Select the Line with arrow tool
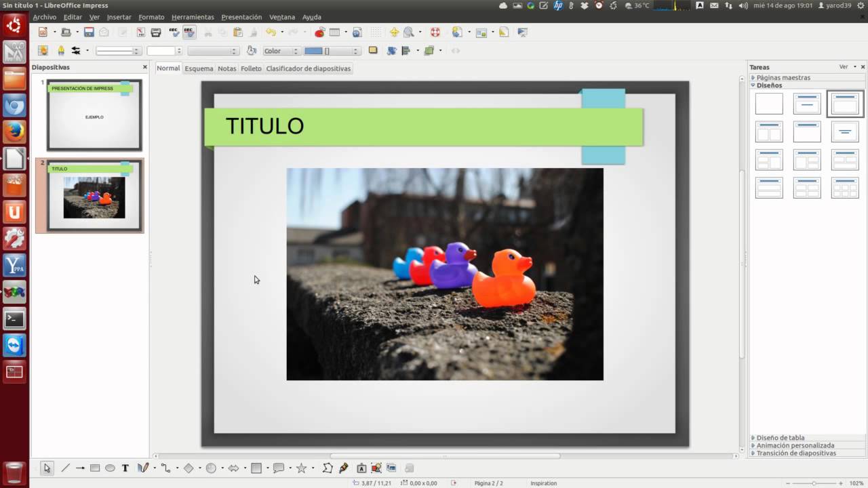 [x=80, y=468]
